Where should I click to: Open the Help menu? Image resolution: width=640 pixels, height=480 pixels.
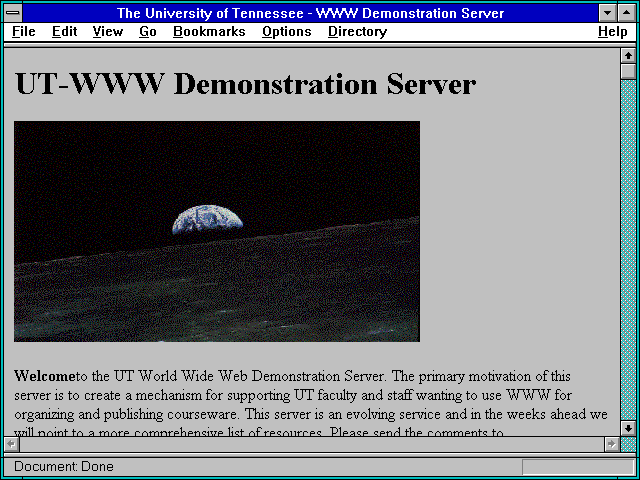612,32
